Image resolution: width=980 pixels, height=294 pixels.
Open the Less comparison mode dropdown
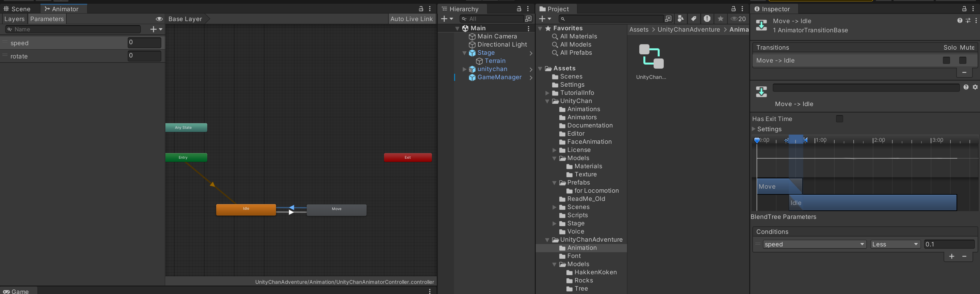click(895, 244)
